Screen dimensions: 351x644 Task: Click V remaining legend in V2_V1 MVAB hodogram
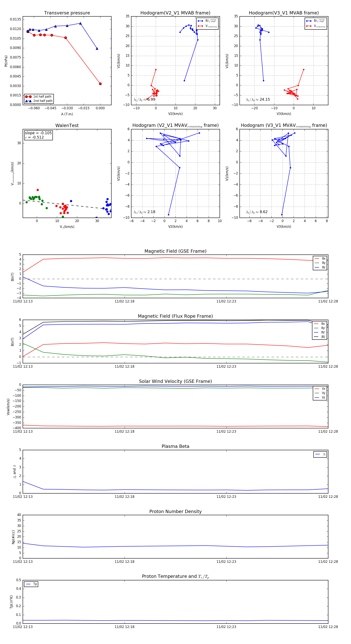click(207, 26)
